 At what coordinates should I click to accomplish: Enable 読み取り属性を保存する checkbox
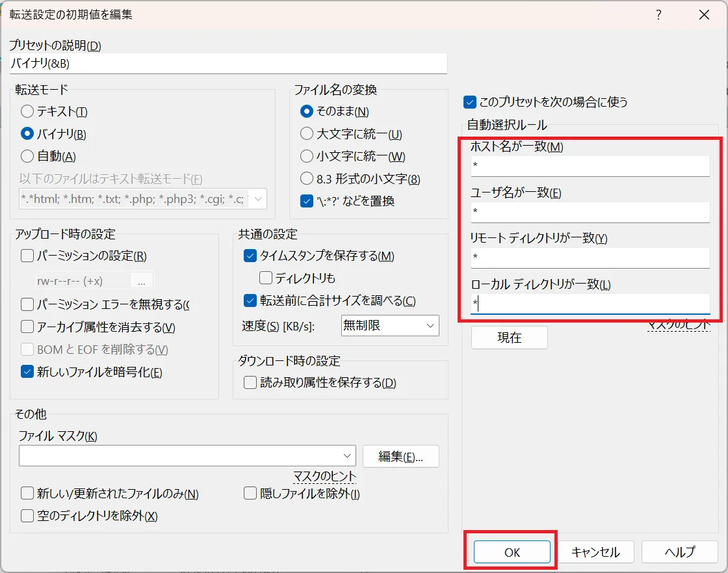point(250,382)
